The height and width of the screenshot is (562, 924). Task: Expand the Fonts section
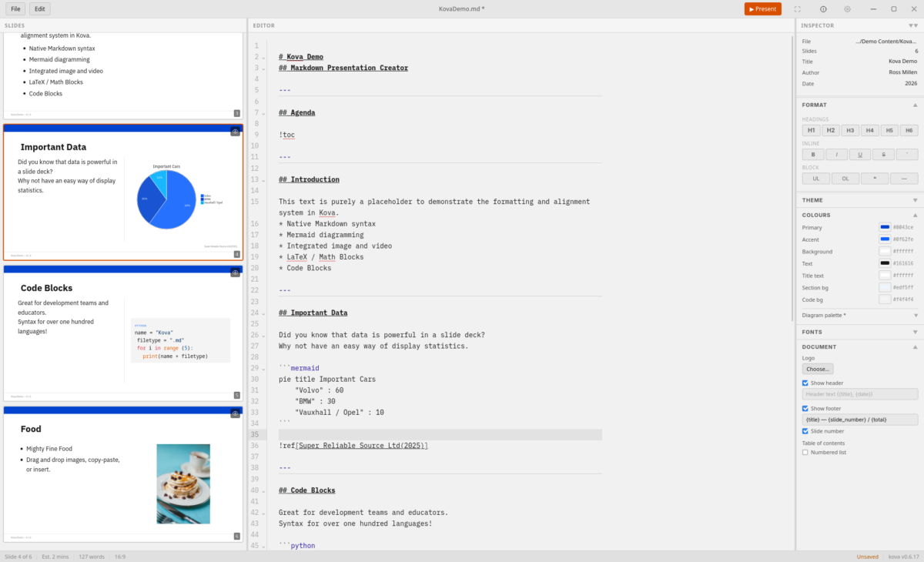coord(859,332)
